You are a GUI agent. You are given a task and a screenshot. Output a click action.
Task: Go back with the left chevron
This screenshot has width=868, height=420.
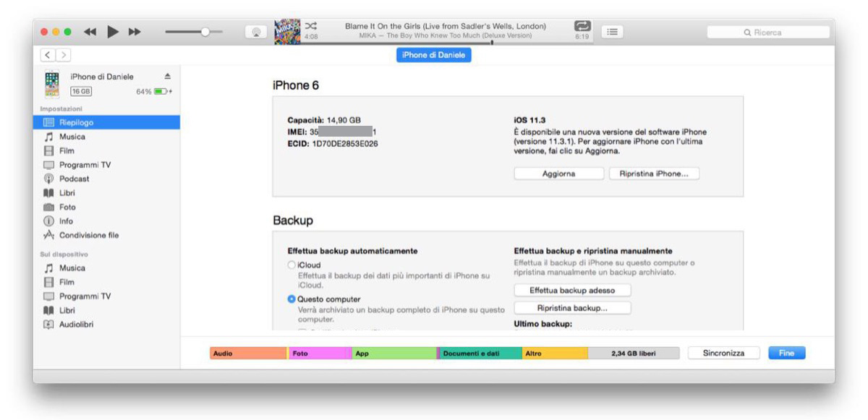tap(48, 55)
